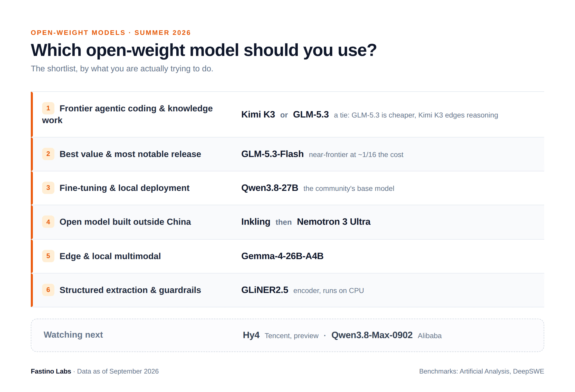Image resolution: width=575 pixels, height=392 pixels.
Task: Click the GLM-5.3-Flash recommendation
Action: coord(272,154)
